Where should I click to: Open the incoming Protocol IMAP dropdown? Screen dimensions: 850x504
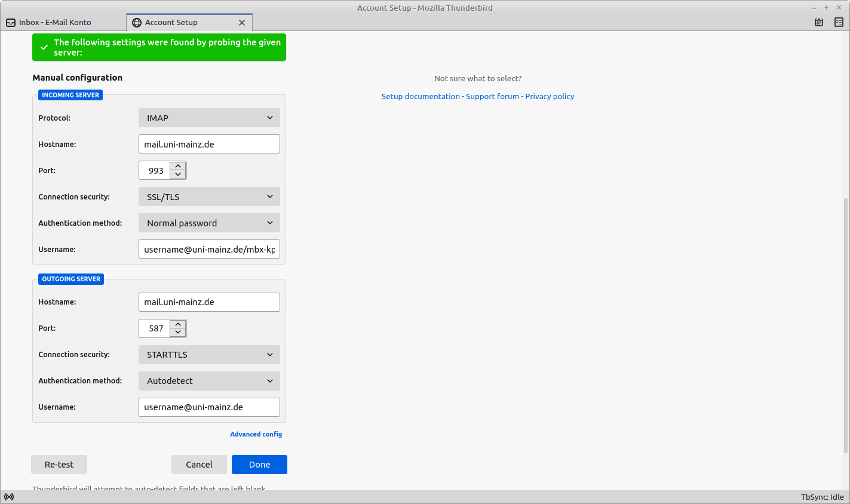[209, 118]
